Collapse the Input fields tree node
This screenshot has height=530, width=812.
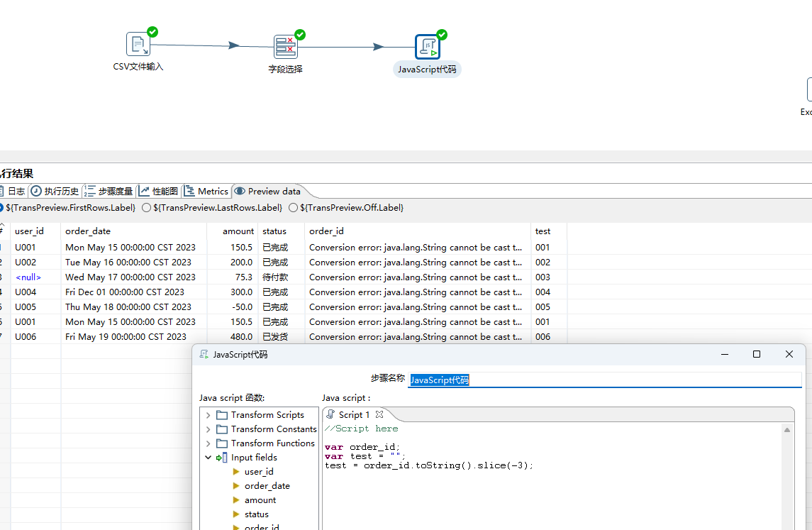pos(208,458)
